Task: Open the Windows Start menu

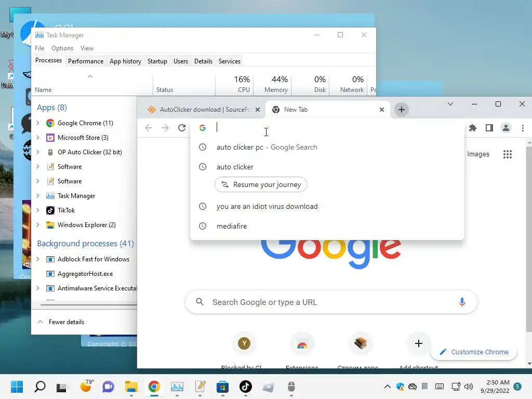Action: click(17, 387)
